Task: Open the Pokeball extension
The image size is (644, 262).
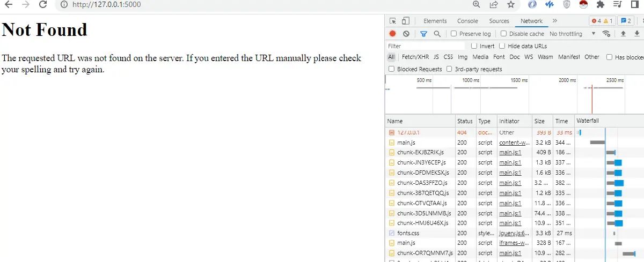Action: click(584, 4)
